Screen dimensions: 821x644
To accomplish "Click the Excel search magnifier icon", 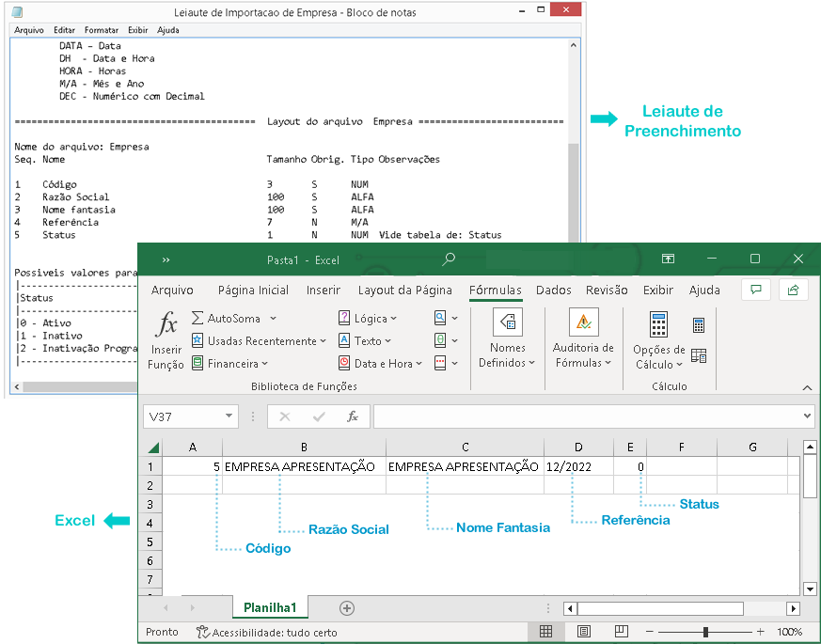I will [450, 259].
